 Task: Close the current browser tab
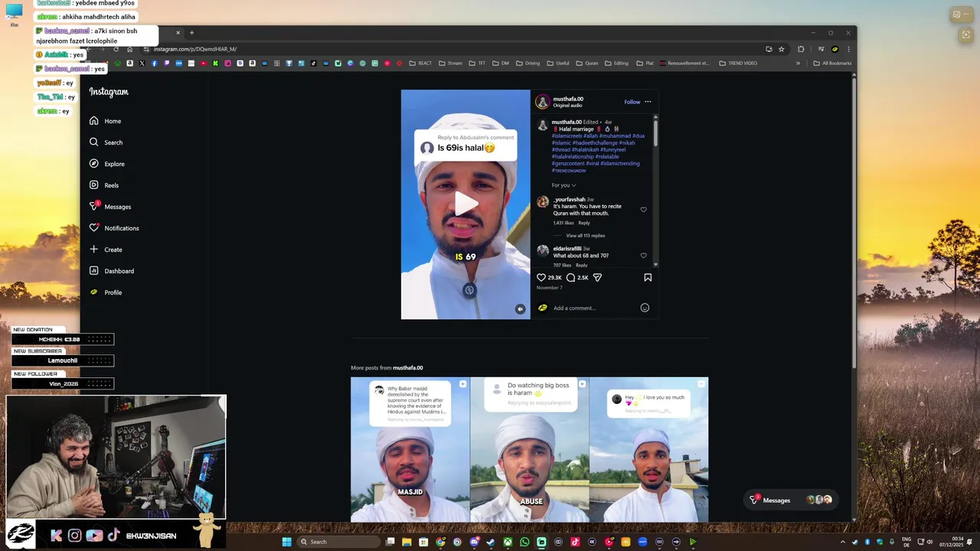[x=178, y=32]
